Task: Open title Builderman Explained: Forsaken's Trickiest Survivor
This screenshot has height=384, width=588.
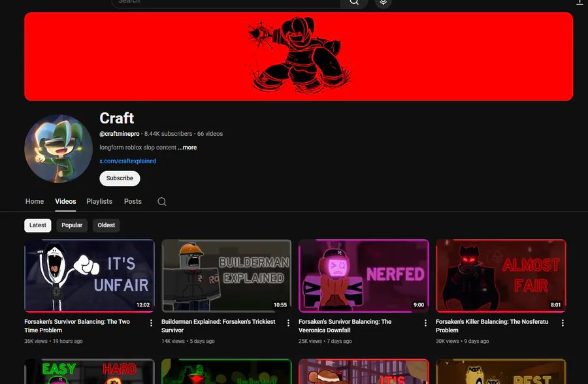Action: 218,326
